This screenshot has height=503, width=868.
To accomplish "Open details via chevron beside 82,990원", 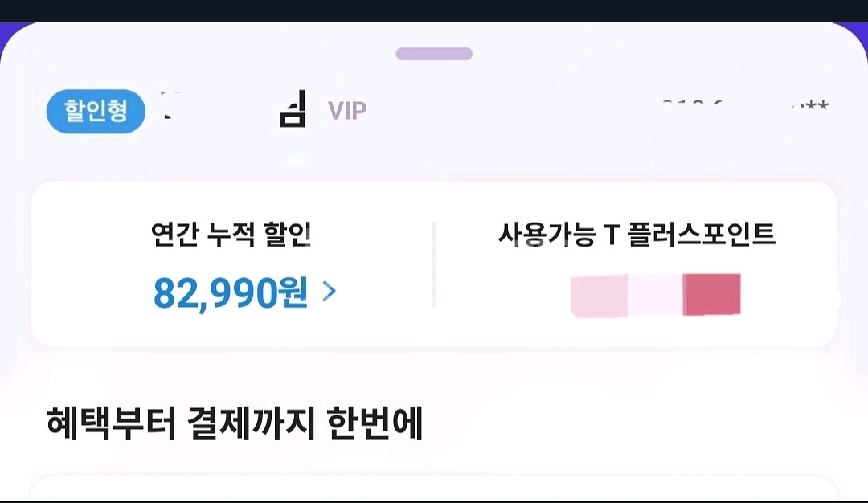I will click(330, 291).
